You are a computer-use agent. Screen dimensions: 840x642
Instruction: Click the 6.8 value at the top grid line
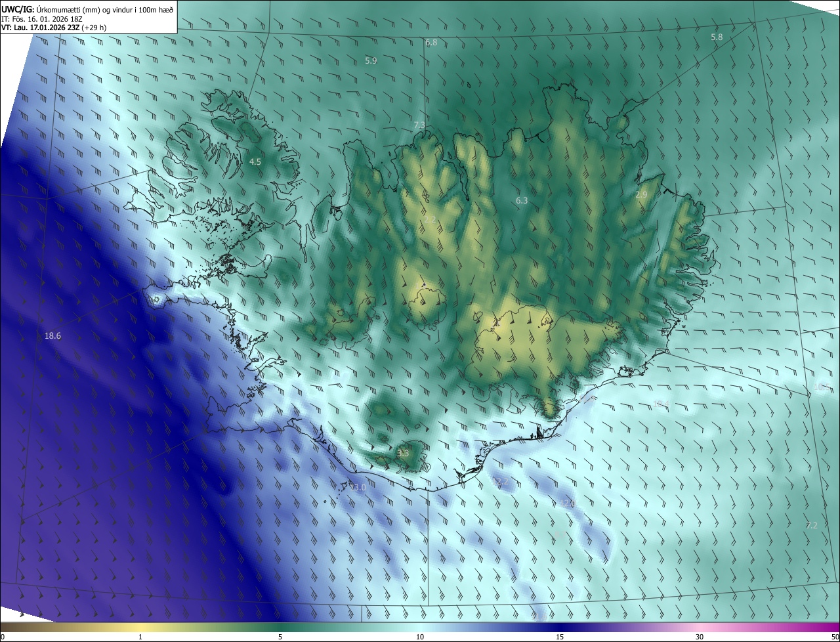coord(431,42)
